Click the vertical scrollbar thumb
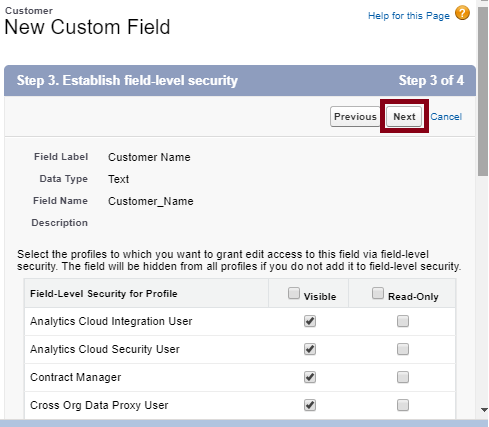Viewport: 489px width, 427px height. 483,90
